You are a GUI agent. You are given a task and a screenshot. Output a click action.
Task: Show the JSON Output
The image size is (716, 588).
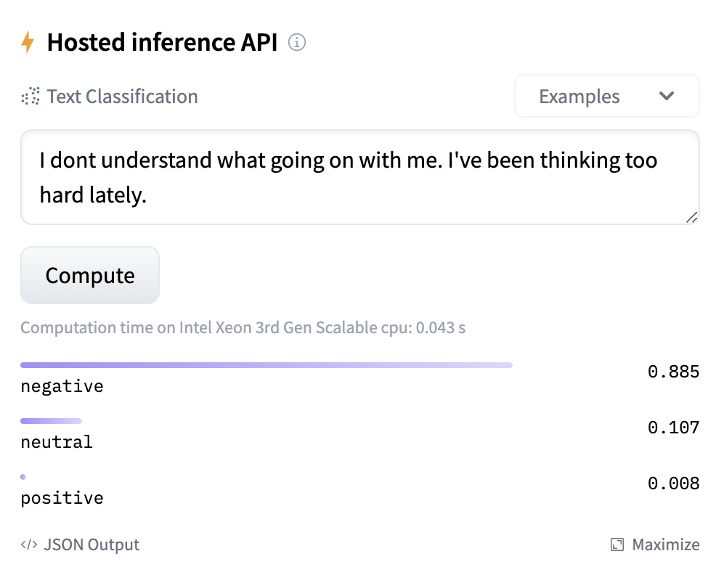coord(91,544)
